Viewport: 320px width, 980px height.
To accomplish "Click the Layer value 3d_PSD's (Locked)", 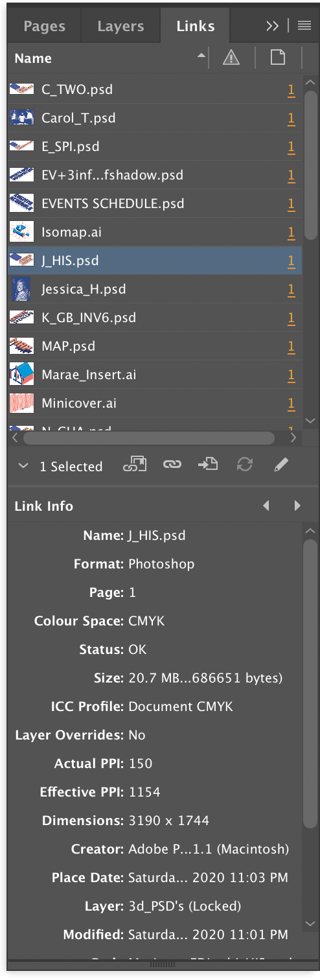I will pyautogui.click(x=185, y=906).
